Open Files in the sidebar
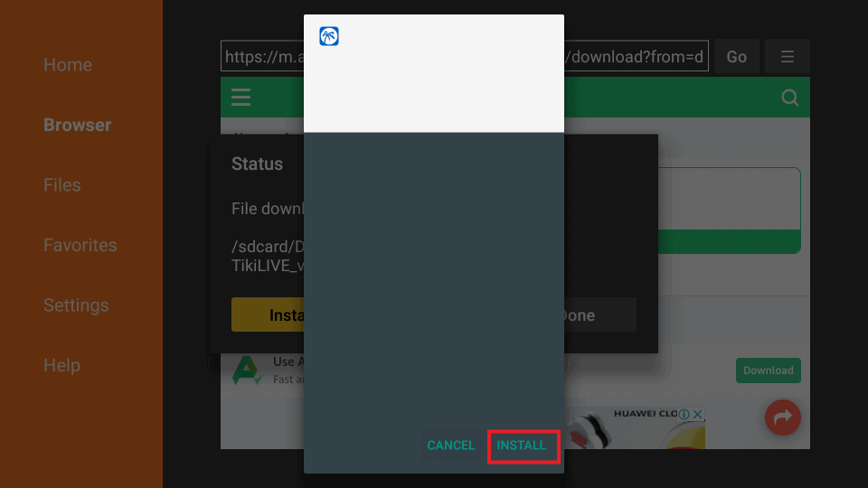868x488 pixels. [x=62, y=184]
